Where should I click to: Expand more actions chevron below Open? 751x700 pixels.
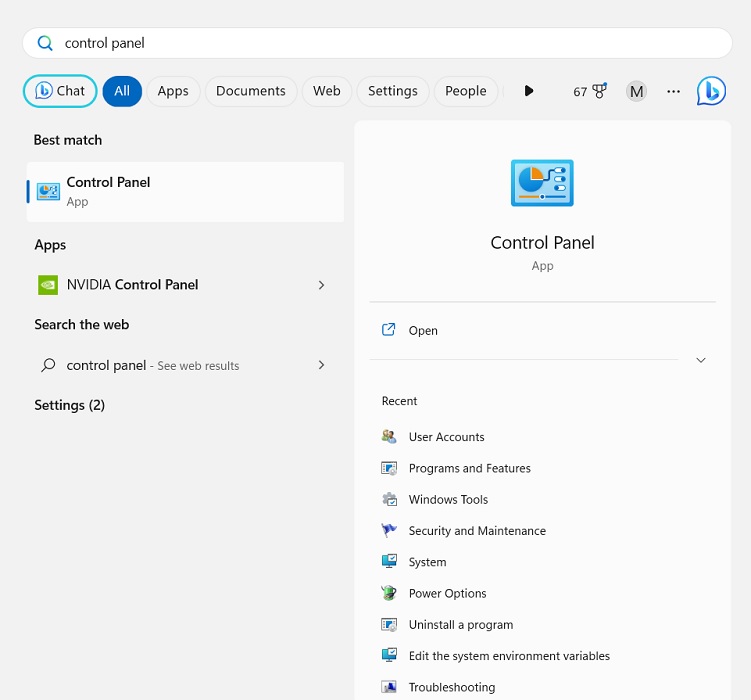[x=701, y=360]
